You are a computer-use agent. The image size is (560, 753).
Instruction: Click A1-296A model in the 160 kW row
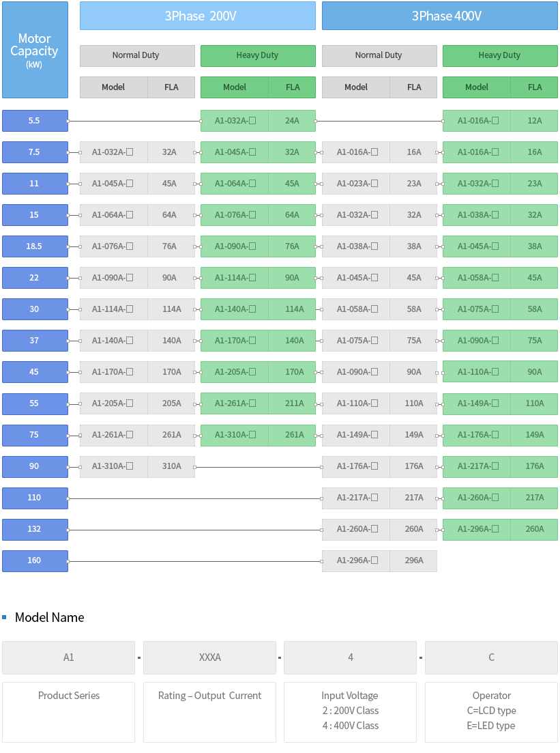coord(356,561)
